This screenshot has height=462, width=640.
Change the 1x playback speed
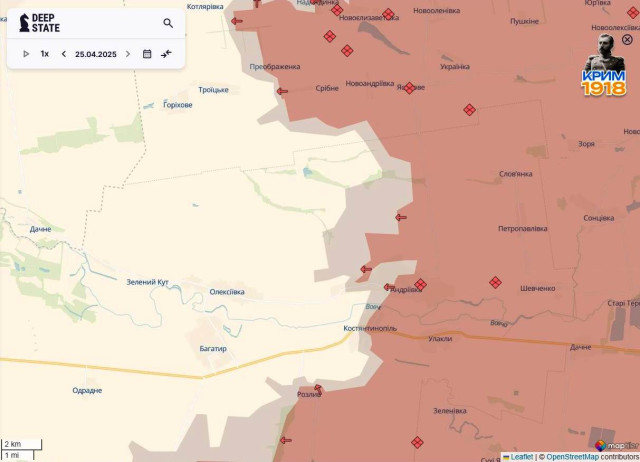tap(45, 54)
